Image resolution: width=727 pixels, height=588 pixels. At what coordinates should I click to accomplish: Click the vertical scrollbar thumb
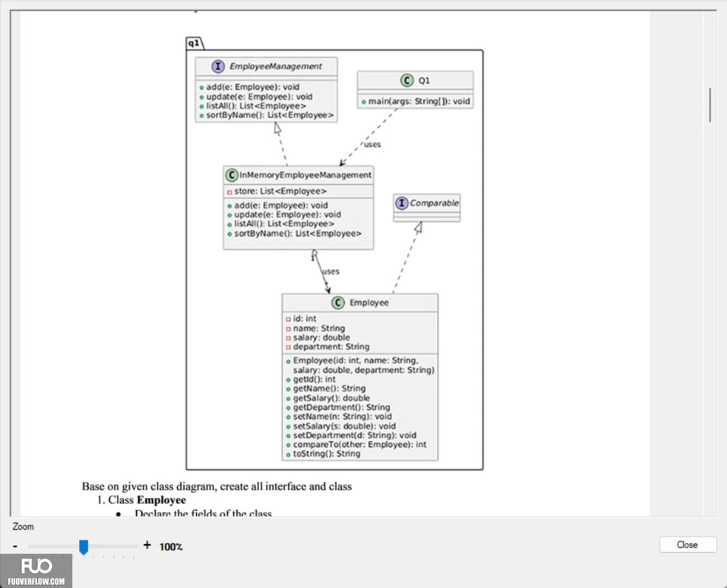pos(710,105)
